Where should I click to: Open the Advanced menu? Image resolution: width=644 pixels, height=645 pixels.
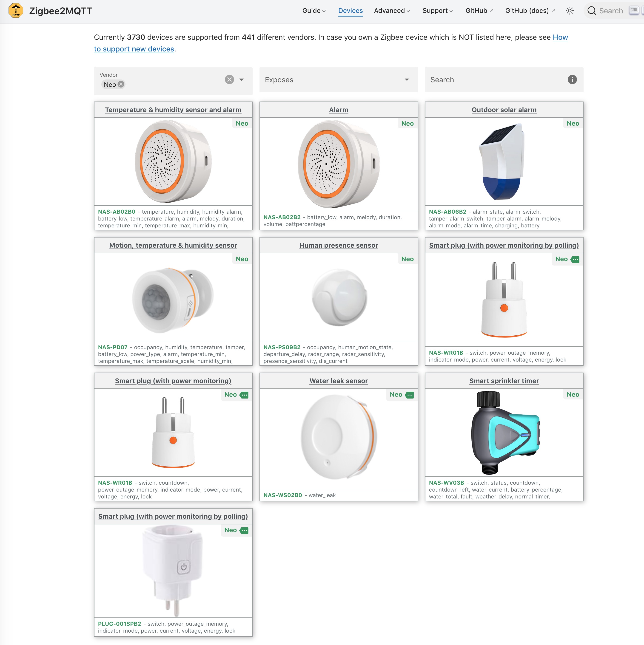coord(391,11)
